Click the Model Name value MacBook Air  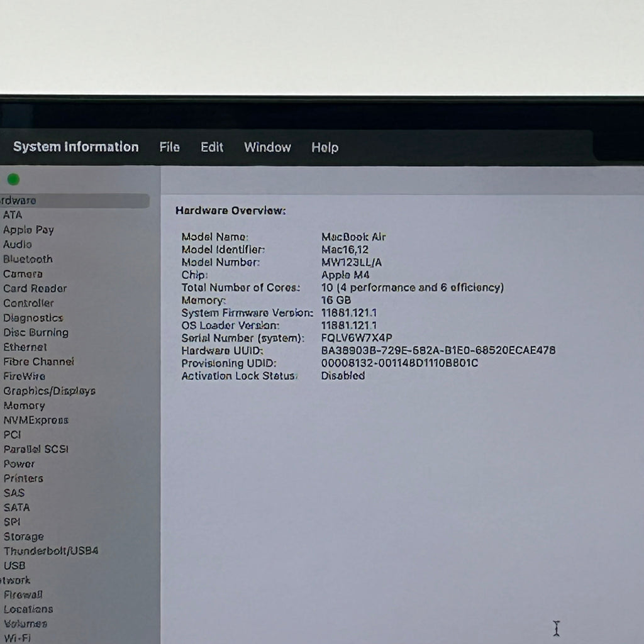point(353,237)
